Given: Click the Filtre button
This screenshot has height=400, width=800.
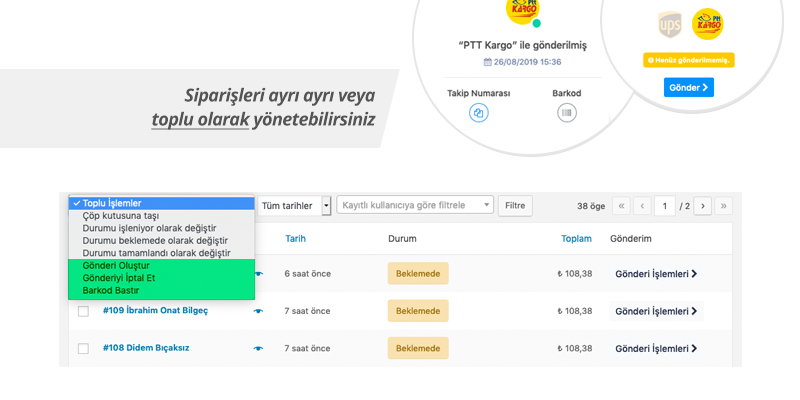Looking at the screenshot, I should coord(515,206).
